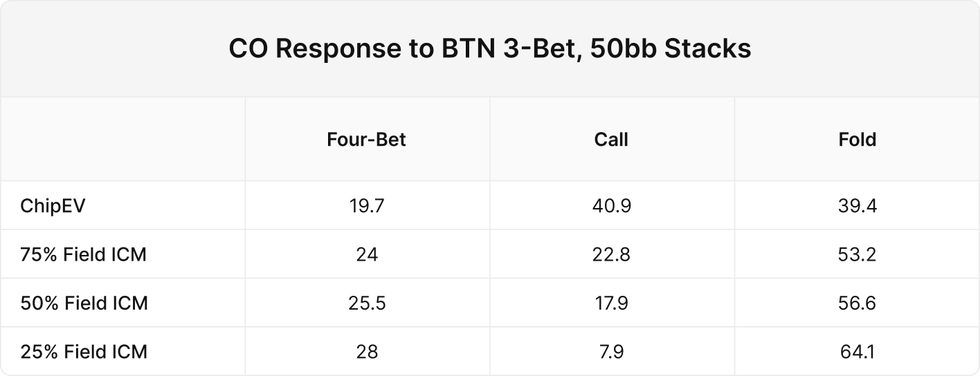This screenshot has width=980, height=376.
Task: Click the Four-Bet value 25.5
Action: tap(367, 303)
